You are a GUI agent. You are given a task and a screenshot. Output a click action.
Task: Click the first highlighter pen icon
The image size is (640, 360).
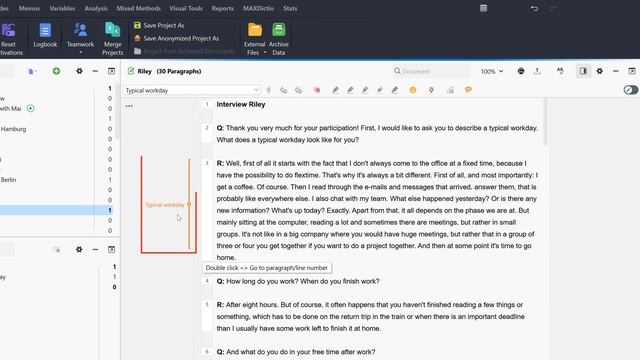[335, 90]
